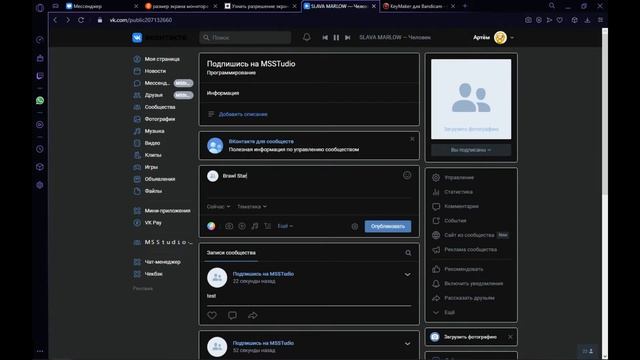
Task: Pause the SLAVA MARLOW track
Action: 336,38
